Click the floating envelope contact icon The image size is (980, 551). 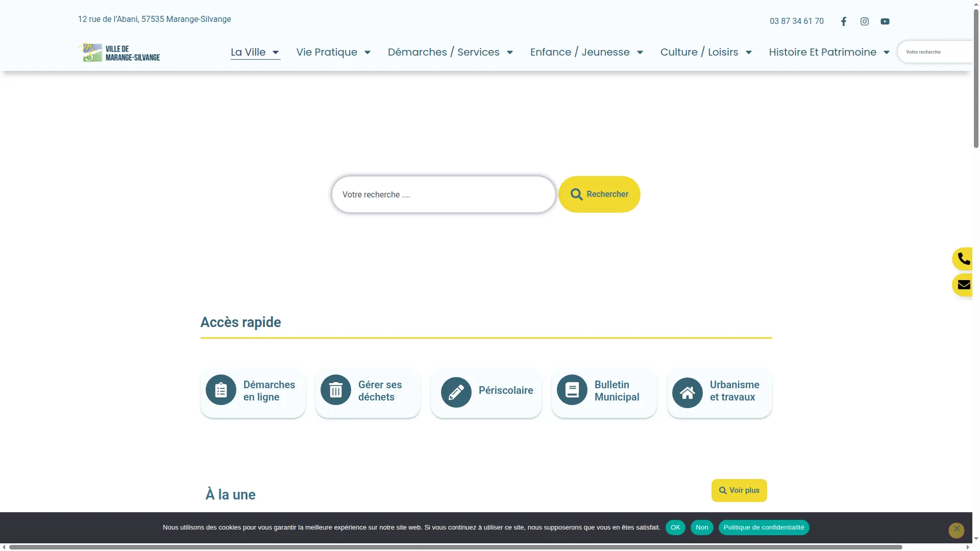click(964, 285)
